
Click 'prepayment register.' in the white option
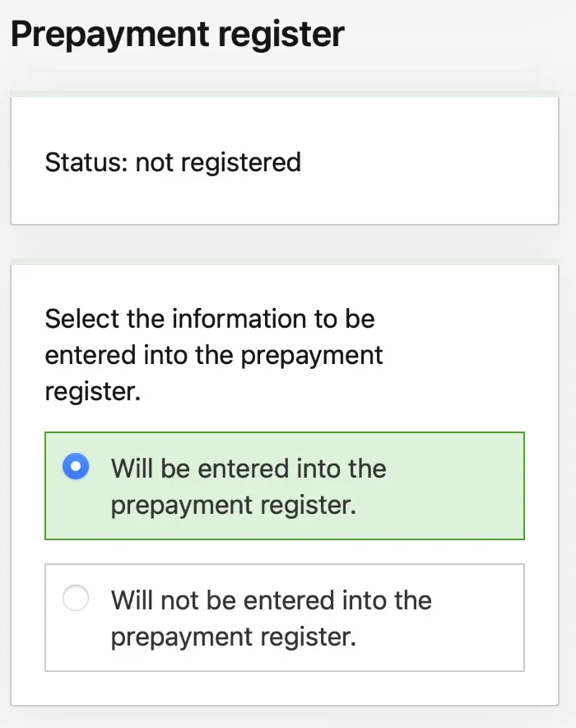click(233, 637)
